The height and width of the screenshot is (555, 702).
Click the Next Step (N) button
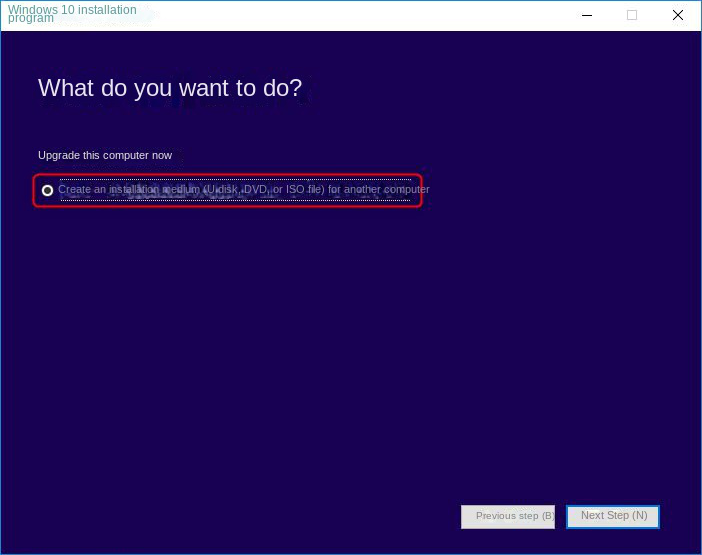click(613, 517)
